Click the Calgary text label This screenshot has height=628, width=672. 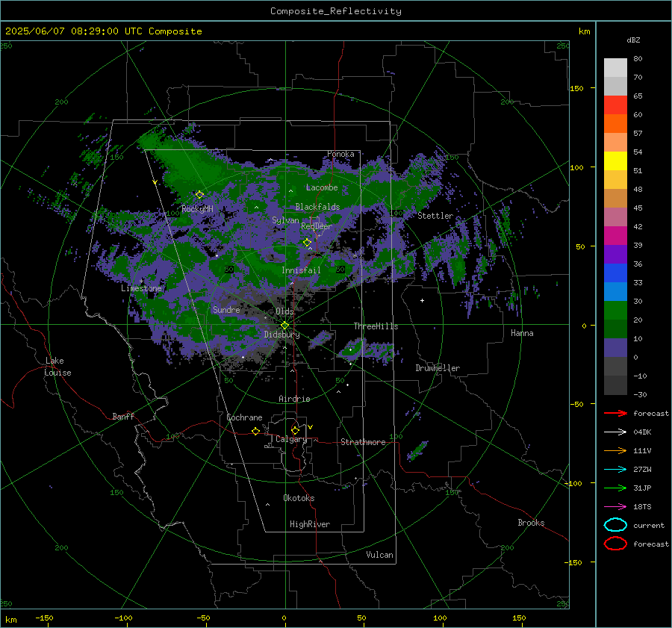coord(291,439)
